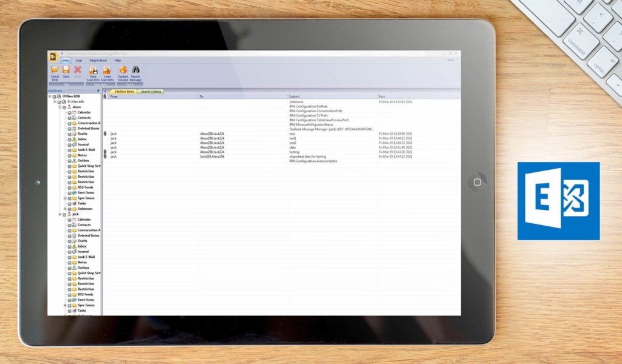The width and height of the screenshot is (622, 364).
Task: Click the red X Stop icon
Action: (x=78, y=70)
